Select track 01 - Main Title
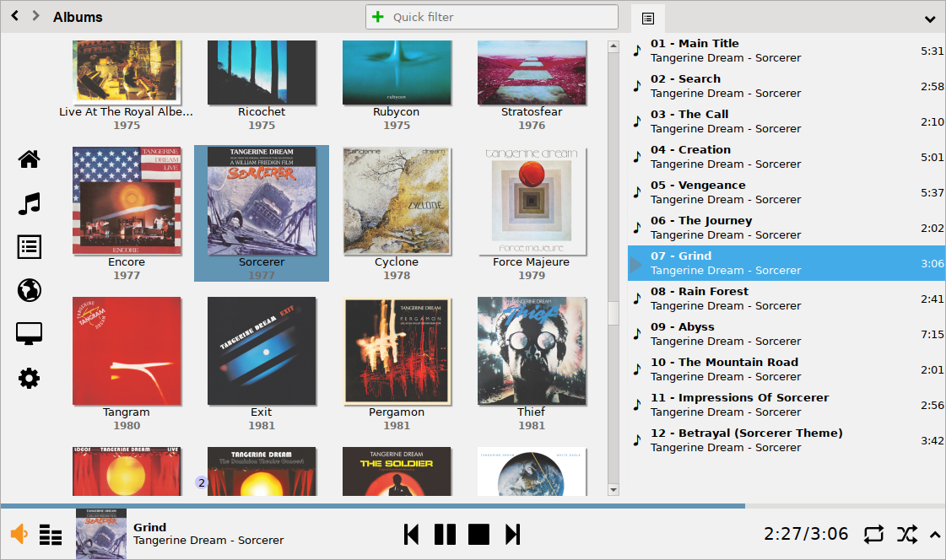Image resolution: width=946 pixels, height=560 pixels. click(787, 51)
